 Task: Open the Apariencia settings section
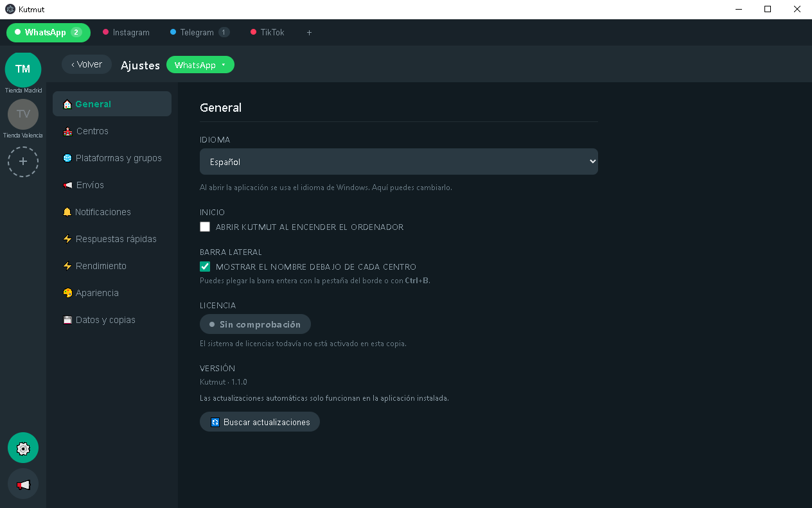tap(112, 293)
